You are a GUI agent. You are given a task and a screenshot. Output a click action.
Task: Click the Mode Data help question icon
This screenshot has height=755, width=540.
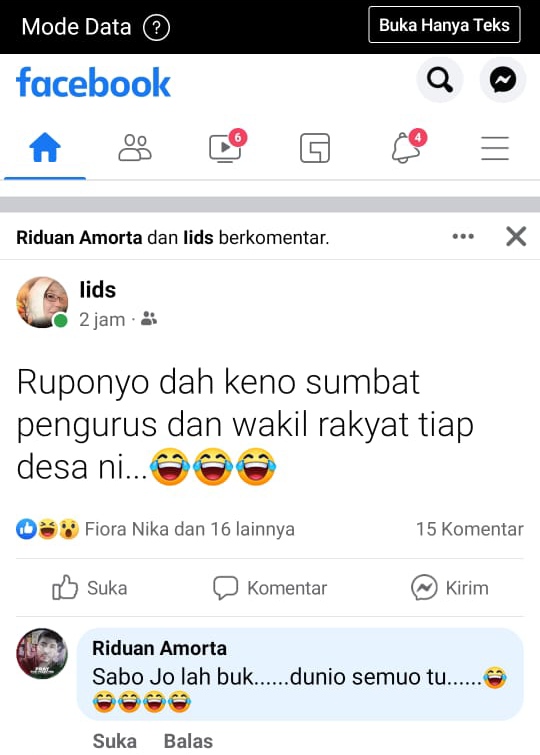pyautogui.click(x=157, y=27)
